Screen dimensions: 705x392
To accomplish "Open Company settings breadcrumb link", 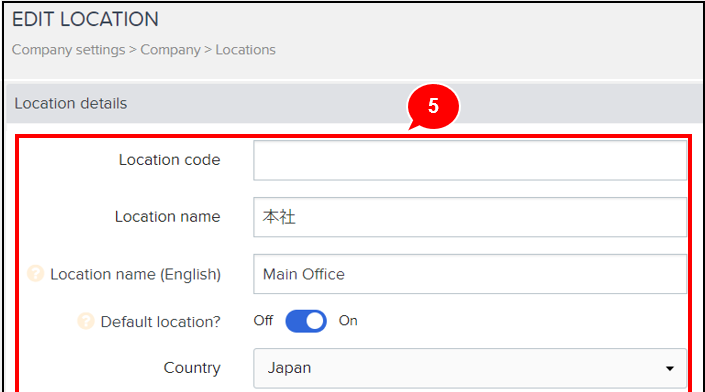I will click(68, 50).
